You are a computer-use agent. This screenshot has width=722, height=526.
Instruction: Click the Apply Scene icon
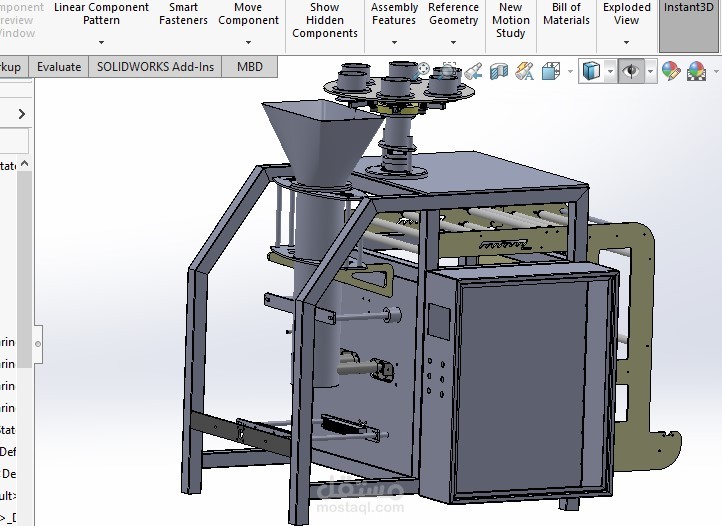point(696,71)
